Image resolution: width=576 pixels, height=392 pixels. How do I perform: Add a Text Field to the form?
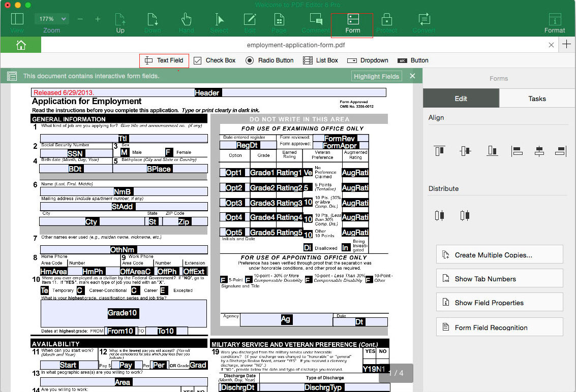(x=164, y=60)
